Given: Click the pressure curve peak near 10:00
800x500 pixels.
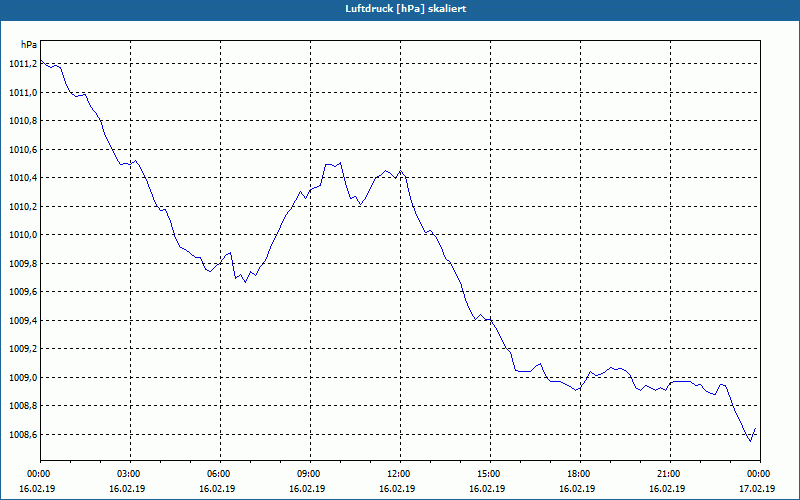Looking at the screenshot, I should [340, 163].
